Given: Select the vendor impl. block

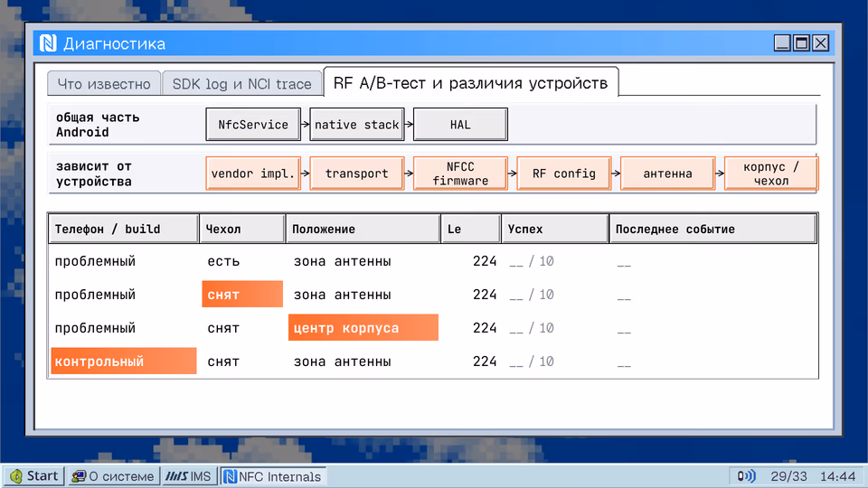Looking at the screenshot, I should tap(253, 174).
